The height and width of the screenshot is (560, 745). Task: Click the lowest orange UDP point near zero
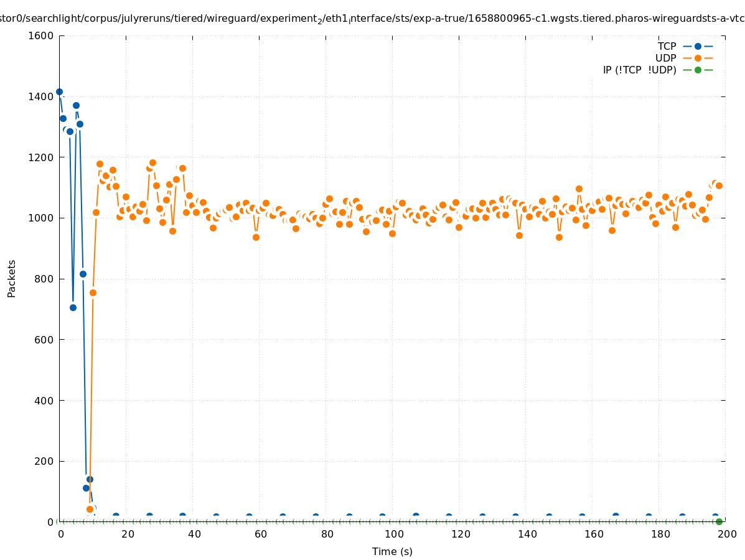[90, 509]
